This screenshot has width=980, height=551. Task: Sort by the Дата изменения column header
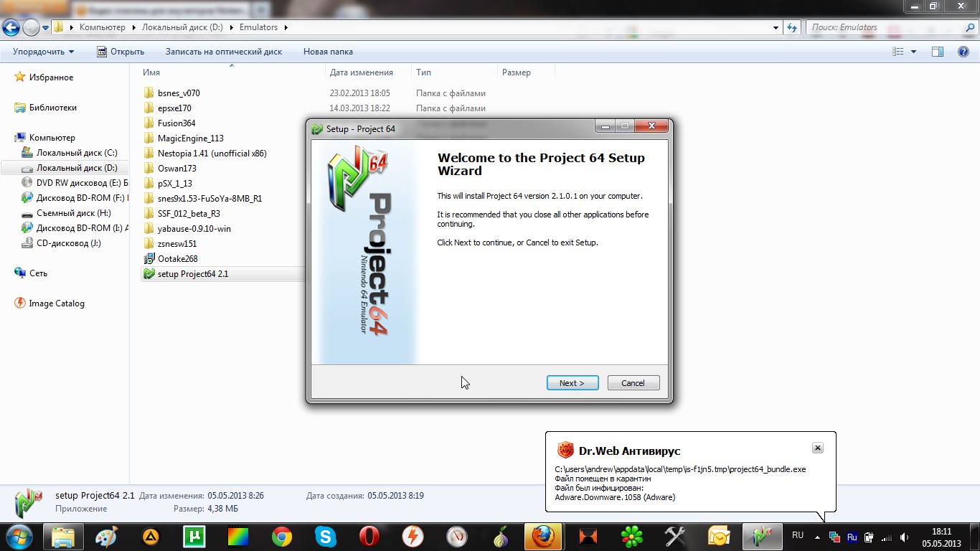coord(361,72)
